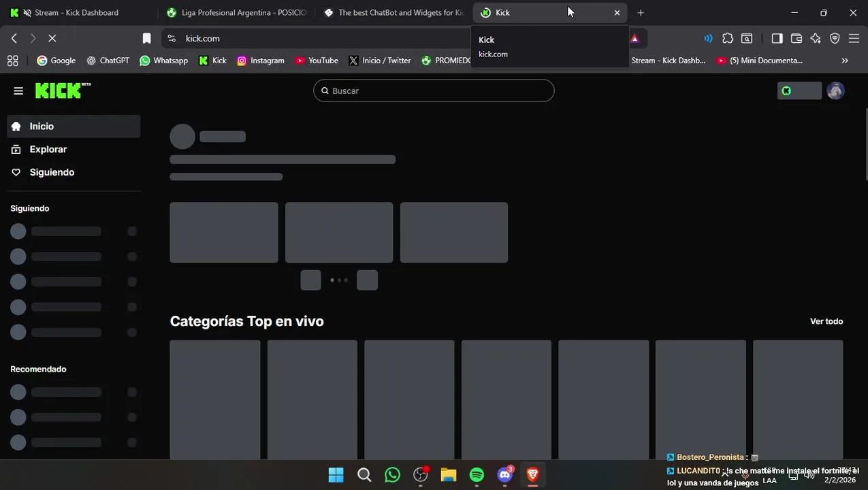Go back to the previous page
Image resolution: width=868 pixels, height=490 pixels.
tap(14, 38)
